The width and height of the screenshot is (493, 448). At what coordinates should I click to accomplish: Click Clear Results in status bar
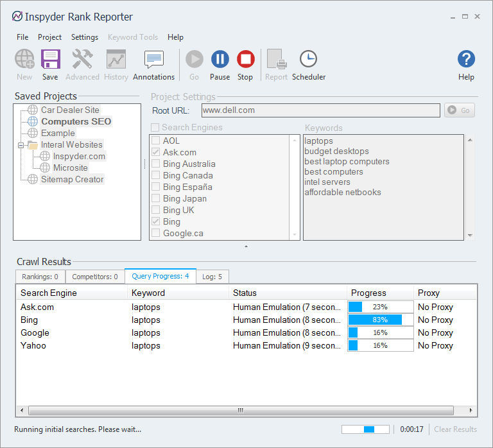click(x=455, y=429)
